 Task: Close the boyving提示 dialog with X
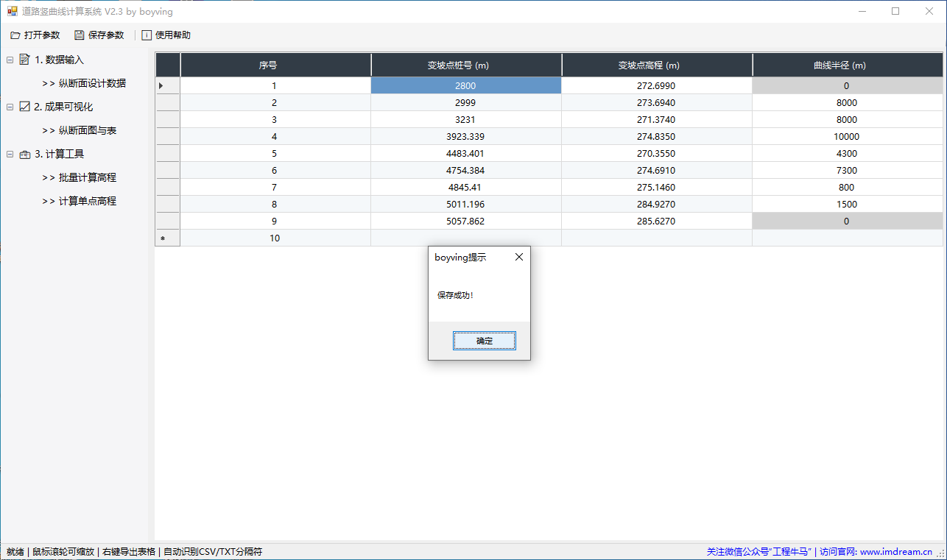(x=518, y=257)
